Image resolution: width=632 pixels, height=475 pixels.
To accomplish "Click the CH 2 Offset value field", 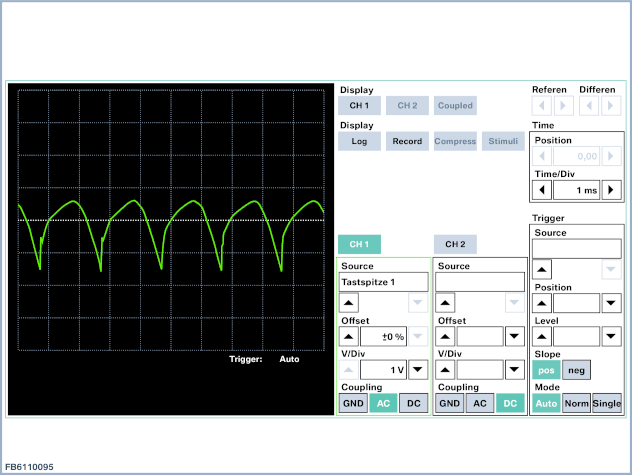I will (480, 336).
